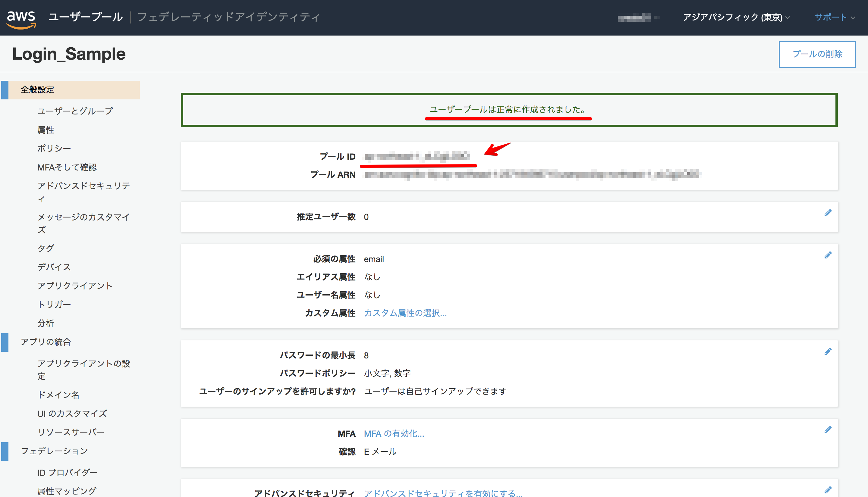Click アドバンスドセキュリティを有効にする... link
The height and width of the screenshot is (497, 868).
(x=443, y=493)
